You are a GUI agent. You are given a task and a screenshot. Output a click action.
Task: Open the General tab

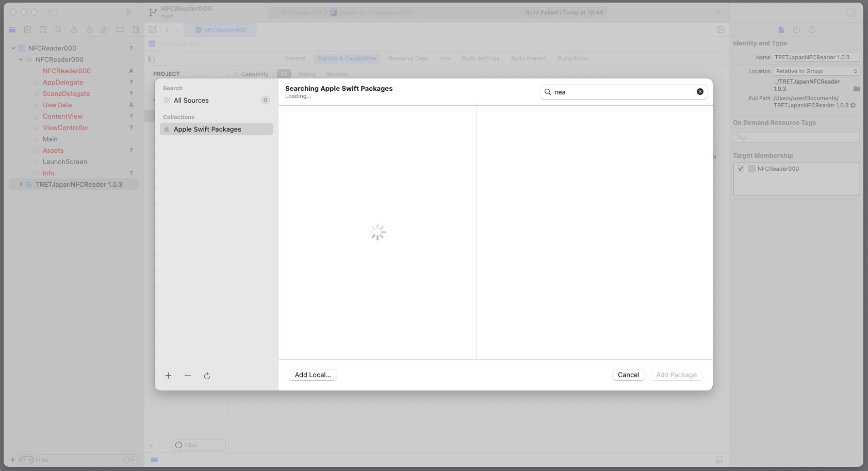(295, 59)
